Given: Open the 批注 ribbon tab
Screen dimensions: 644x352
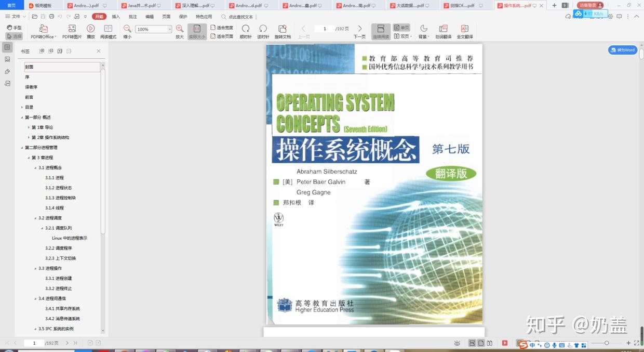Looking at the screenshot, I should pyautogui.click(x=133, y=17).
